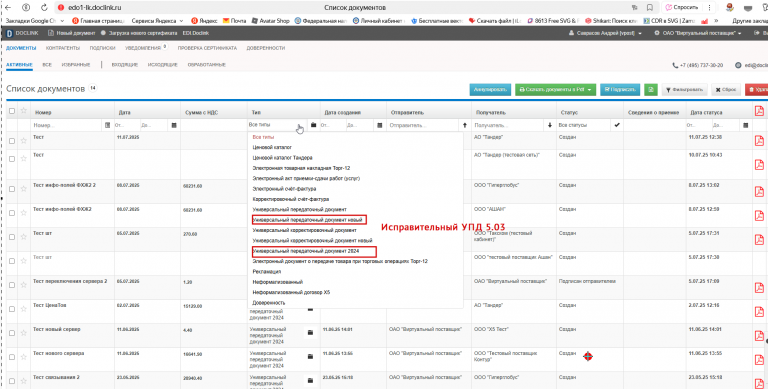Click down arrow icon in Получатель filter
Screen dimensions: 768x389
[550, 125]
